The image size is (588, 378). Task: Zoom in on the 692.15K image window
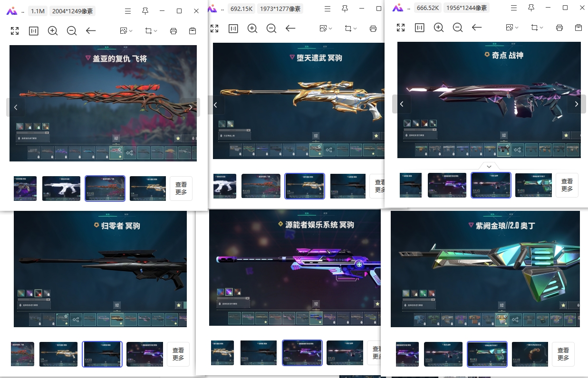coord(252,28)
